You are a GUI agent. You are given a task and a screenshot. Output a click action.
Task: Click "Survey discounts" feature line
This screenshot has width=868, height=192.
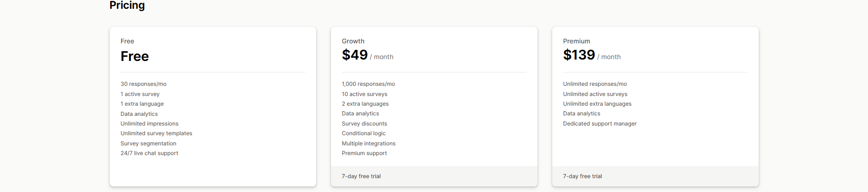point(364,124)
